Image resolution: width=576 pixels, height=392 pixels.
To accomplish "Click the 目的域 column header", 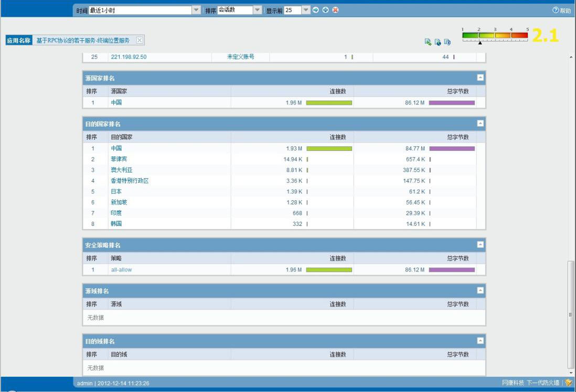I will (x=119, y=355).
